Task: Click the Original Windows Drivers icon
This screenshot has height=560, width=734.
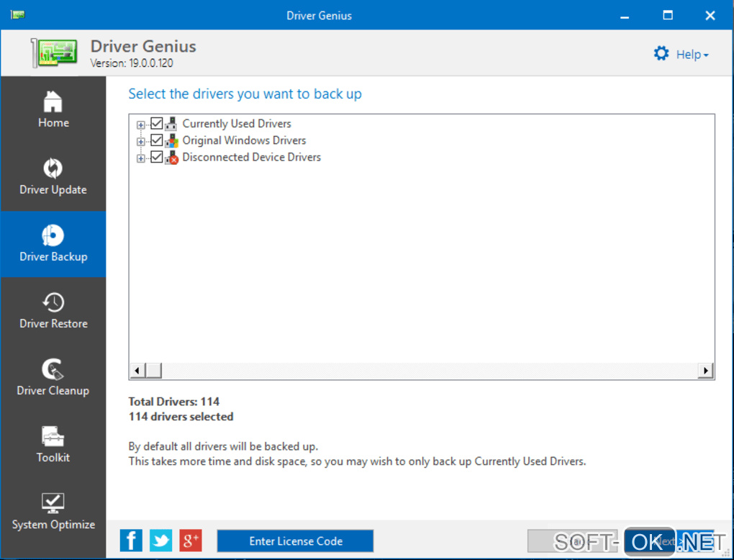Action: pyautogui.click(x=171, y=140)
